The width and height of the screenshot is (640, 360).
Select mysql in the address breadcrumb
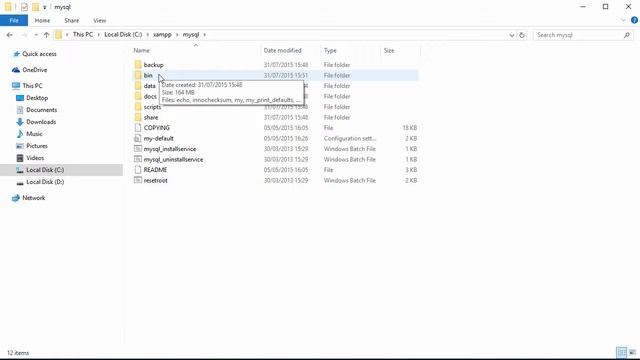(191, 35)
